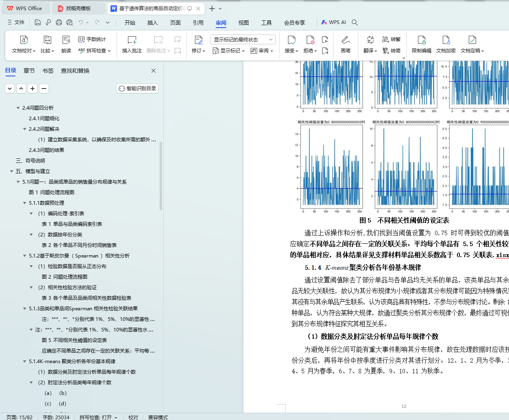The width and height of the screenshot is (509, 420).
Task: Click heading 5.1.4 K-means聚类分析 in document
Action: pyautogui.click(x=363, y=268)
